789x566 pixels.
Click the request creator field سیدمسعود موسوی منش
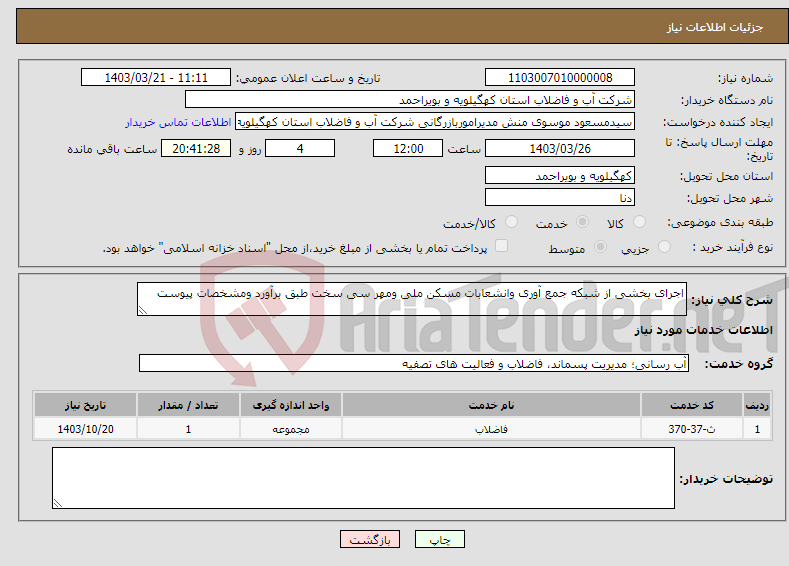[x=435, y=122]
